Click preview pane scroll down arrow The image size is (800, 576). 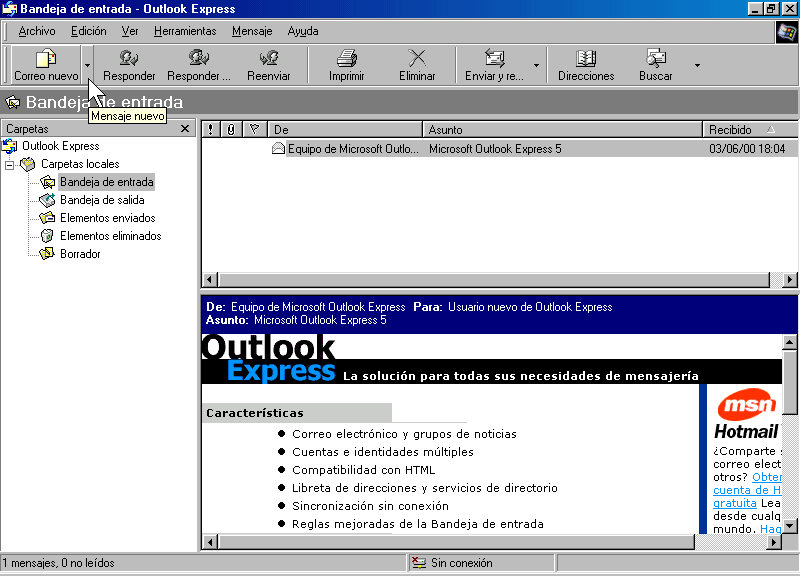pos(789,525)
